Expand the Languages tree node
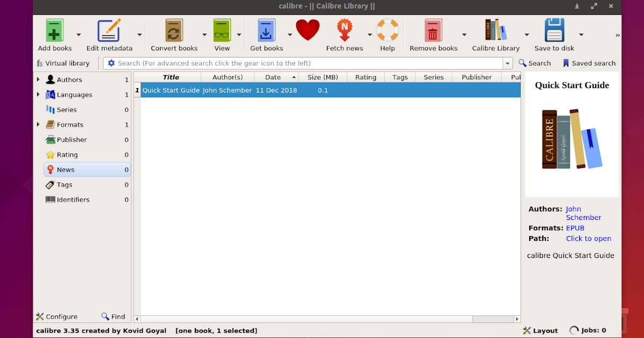This screenshot has height=338, width=644. click(x=38, y=94)
